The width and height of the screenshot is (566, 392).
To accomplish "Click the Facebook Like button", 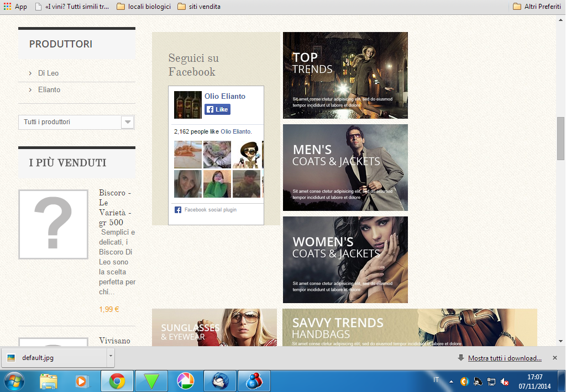I will click(x=217, y=109).
